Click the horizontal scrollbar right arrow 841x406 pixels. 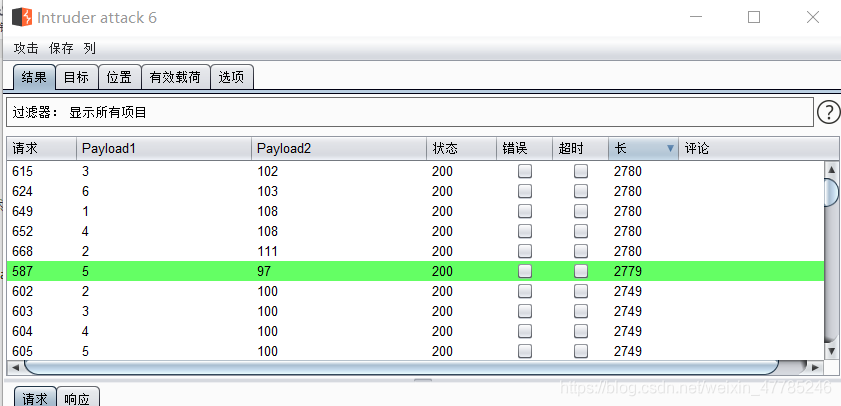[815, 367]
